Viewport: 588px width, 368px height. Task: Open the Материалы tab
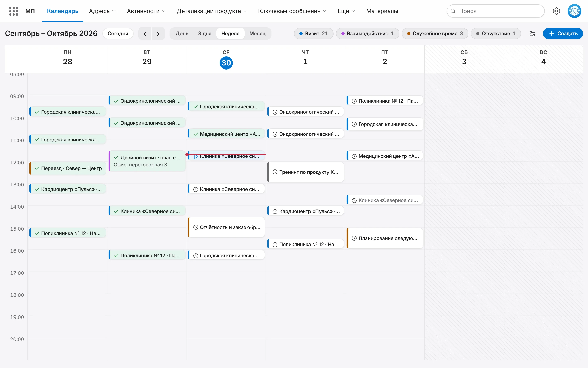[382, 11]
